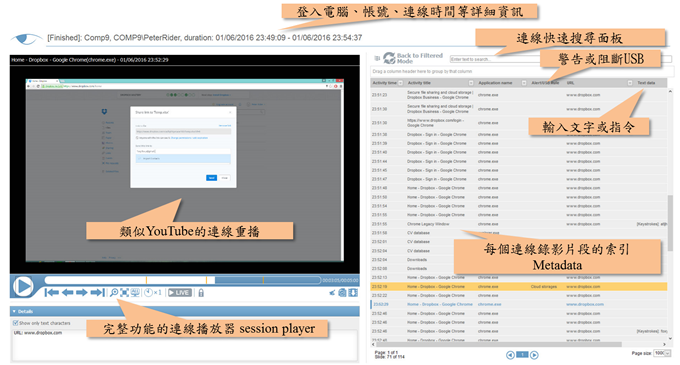
Task: Select the highlighted 23:52:19 Cloud storages row
Action: [519, 287]
